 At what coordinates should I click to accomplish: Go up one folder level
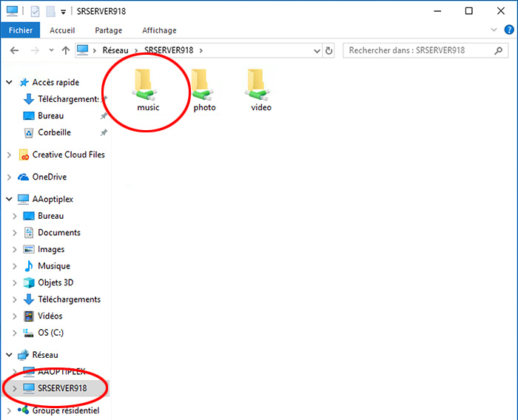coord(66,50)
